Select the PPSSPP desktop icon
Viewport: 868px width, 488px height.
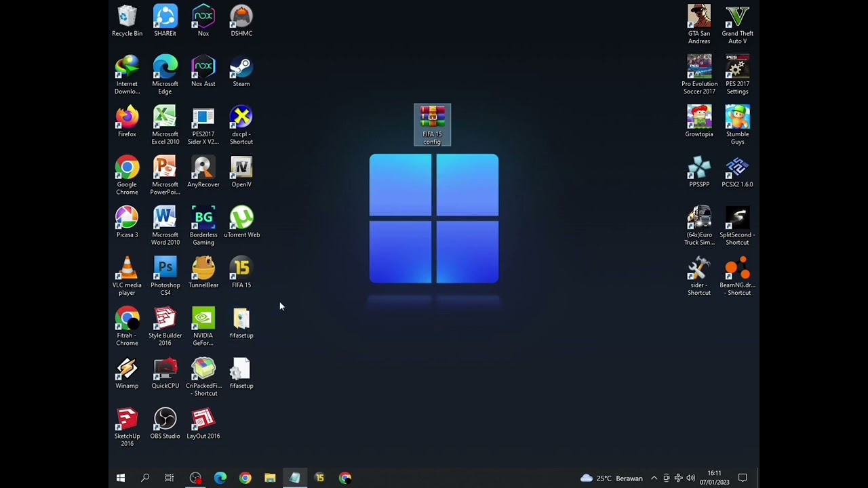click(x=699, y=172)
